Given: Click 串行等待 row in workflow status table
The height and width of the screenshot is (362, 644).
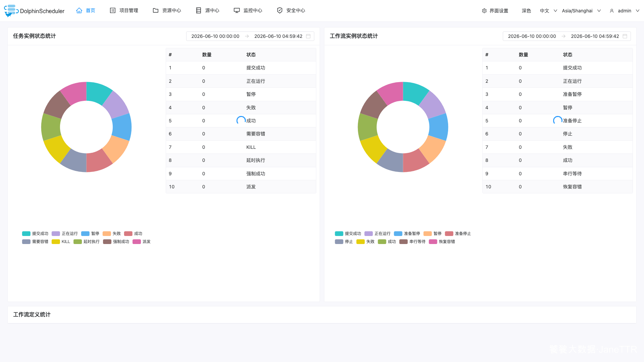Looking at the screenshot, I should (x=557, y=174).
